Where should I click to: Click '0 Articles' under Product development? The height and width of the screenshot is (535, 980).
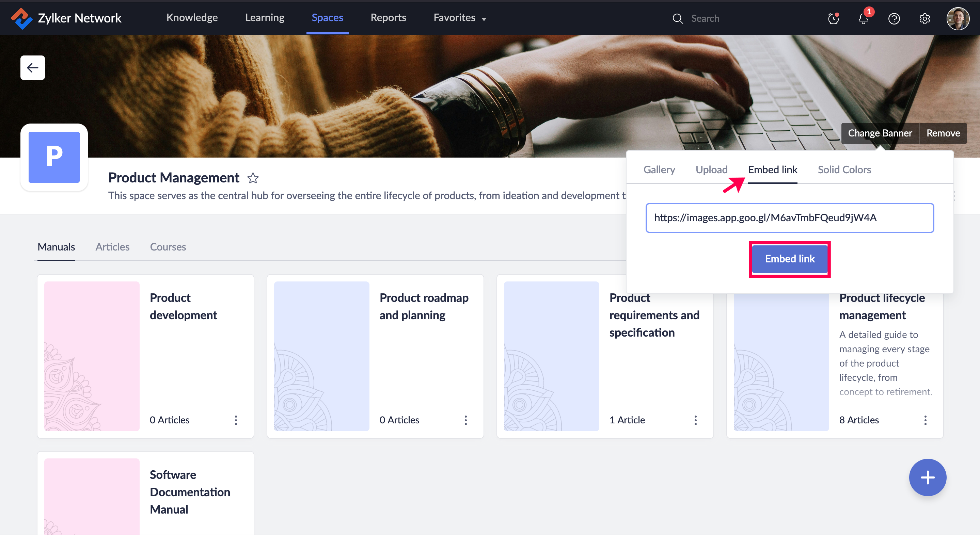tap(169, 420)
